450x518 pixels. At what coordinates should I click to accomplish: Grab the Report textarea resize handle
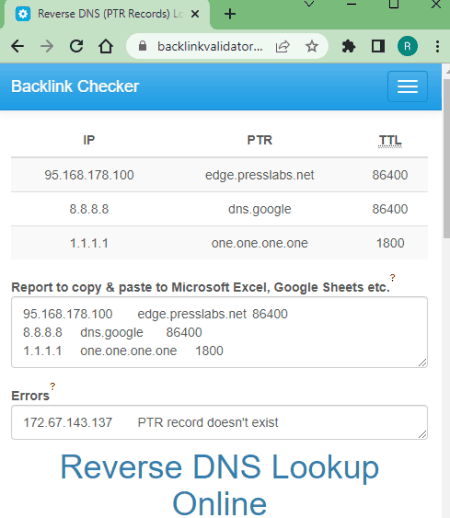pos(423,363)
